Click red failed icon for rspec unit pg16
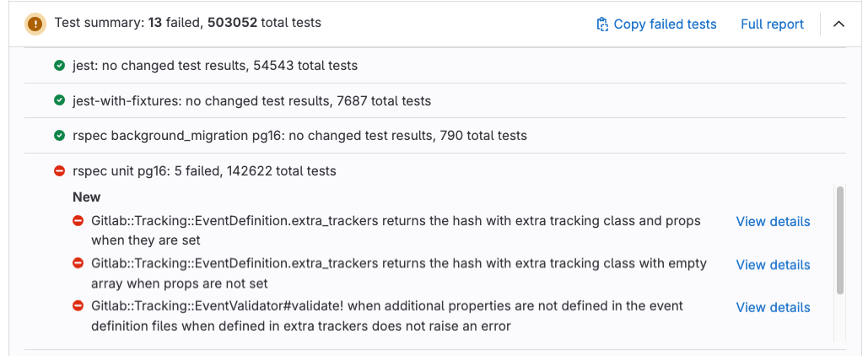The image size is (868, 356). click(60, 170)
